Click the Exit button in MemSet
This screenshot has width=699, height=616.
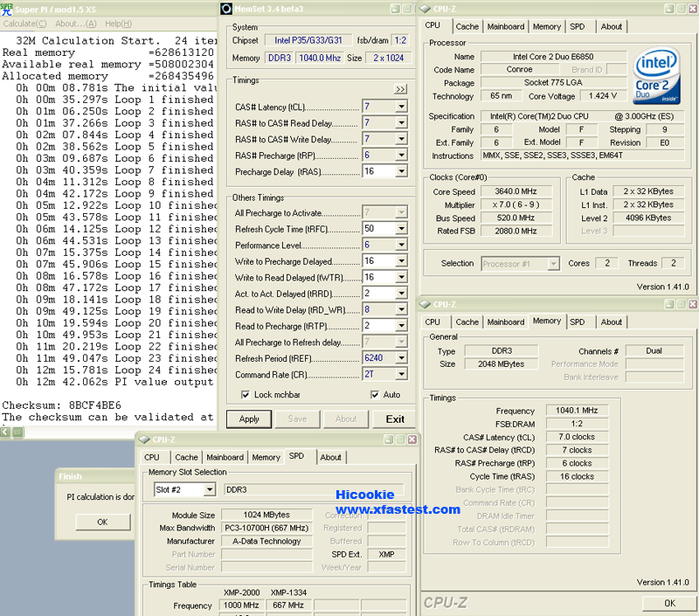(395, 419)
